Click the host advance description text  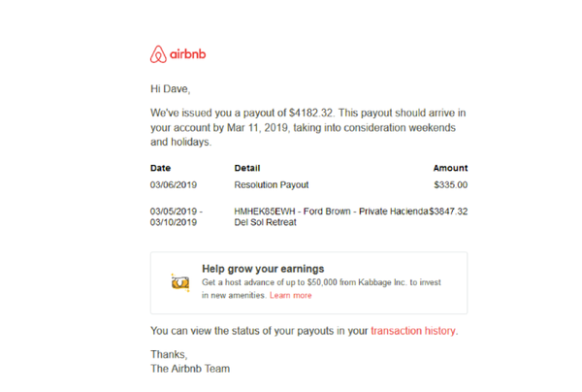coord(321,288)
